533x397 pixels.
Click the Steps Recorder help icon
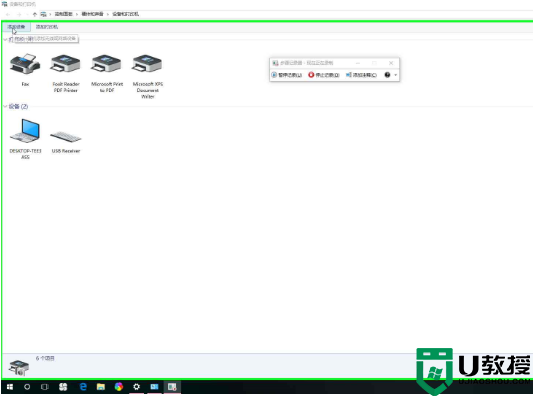[x=387, y=75]
